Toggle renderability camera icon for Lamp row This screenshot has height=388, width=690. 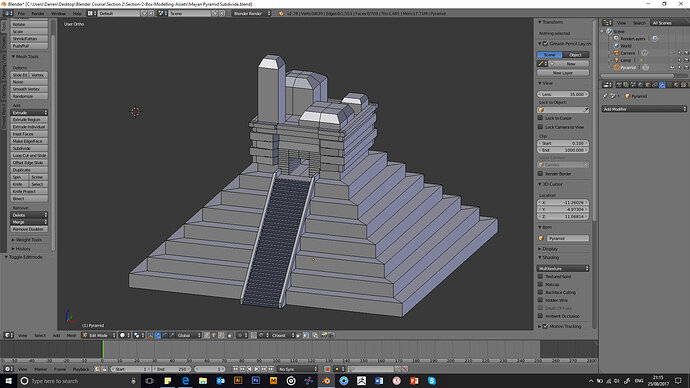(x=686, y=60)
